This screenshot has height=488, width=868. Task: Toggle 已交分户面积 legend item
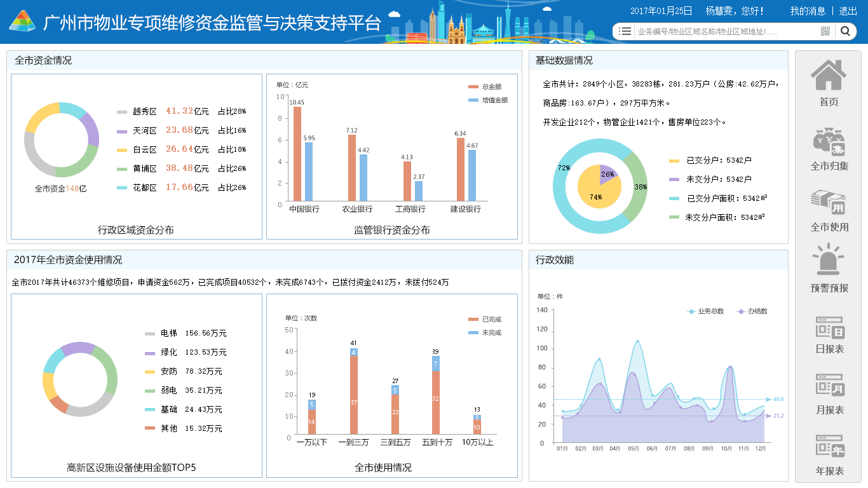719,199
